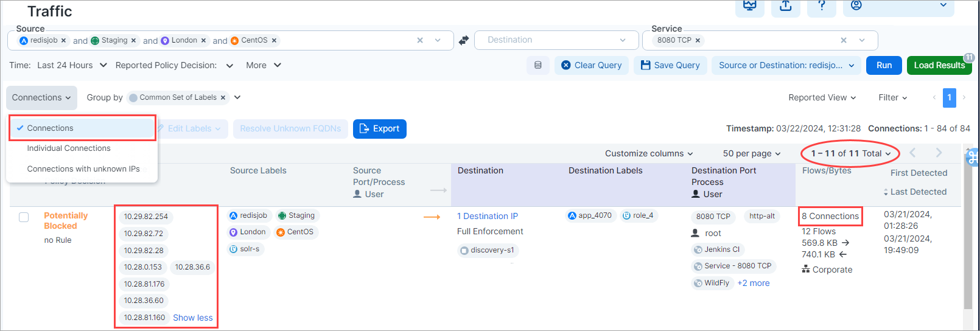Image resolution: width=980 pixels, height=331 pixels.
Task: Select Individual Connections menu option
Action: click(69, 148)
